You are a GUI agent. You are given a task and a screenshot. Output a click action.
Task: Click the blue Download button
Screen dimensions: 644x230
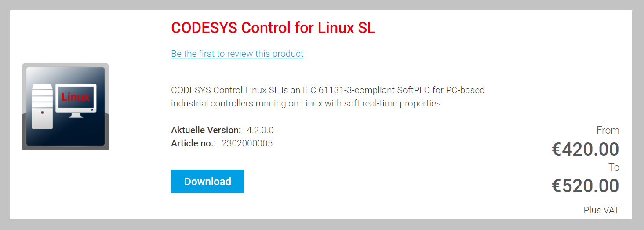point(207,181)
